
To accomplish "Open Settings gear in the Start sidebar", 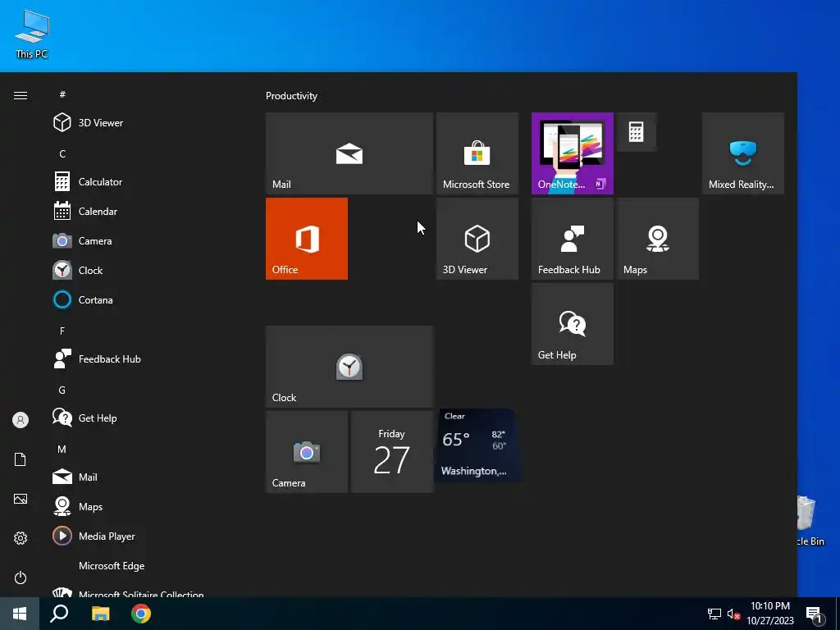I will 21,538.
